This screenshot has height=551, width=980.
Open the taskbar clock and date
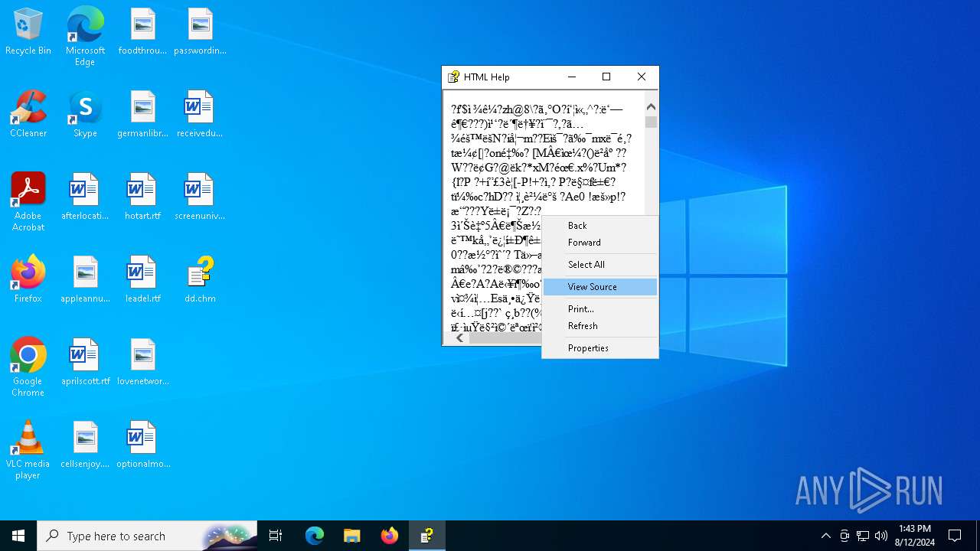click(914, 536)
